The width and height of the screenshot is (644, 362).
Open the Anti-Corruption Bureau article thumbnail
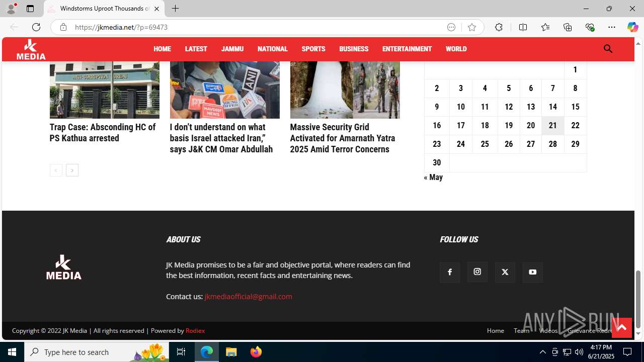[x=105, y=90]
